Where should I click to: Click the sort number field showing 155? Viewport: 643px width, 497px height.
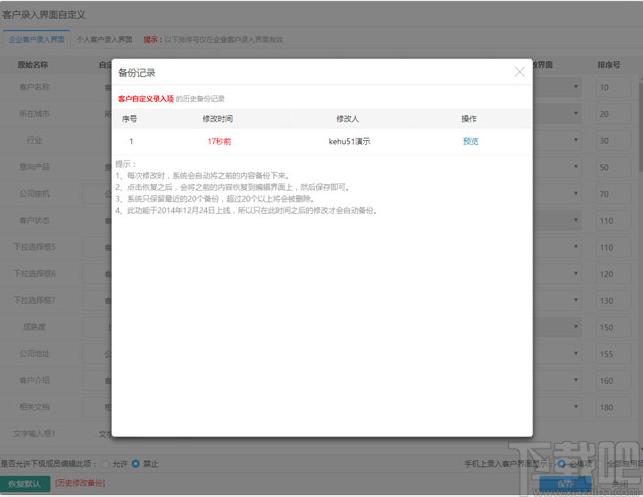click(612, 354)
